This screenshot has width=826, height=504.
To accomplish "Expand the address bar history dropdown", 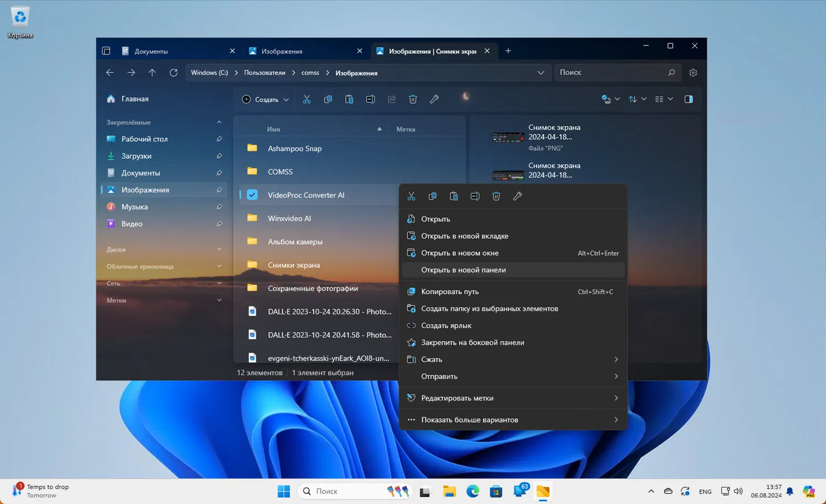I will tap(541, 73).
